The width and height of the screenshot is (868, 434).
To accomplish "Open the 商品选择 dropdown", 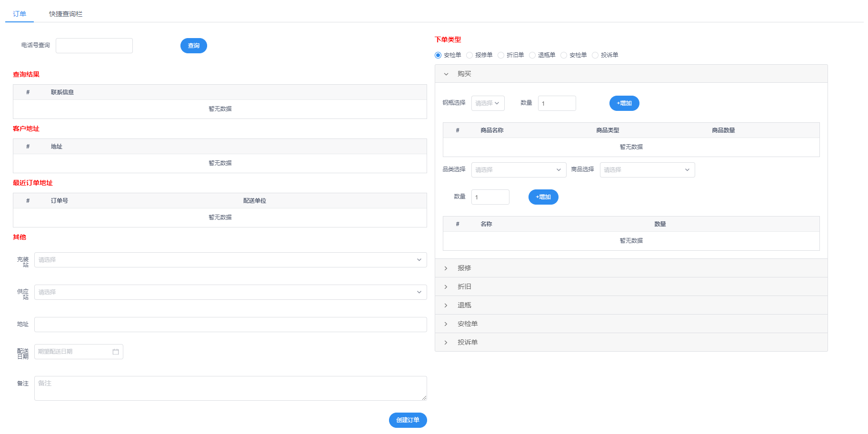I will click(647, 170).
